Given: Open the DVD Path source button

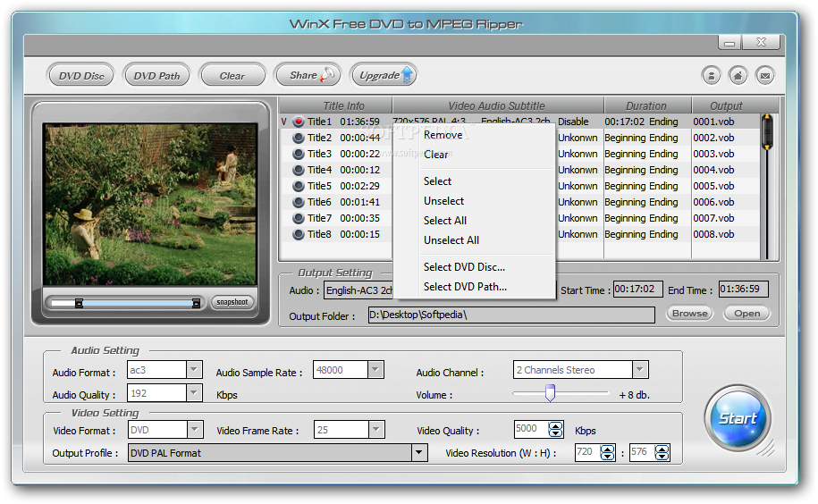Looking at the screenshot, I should (x=156, y=76).
